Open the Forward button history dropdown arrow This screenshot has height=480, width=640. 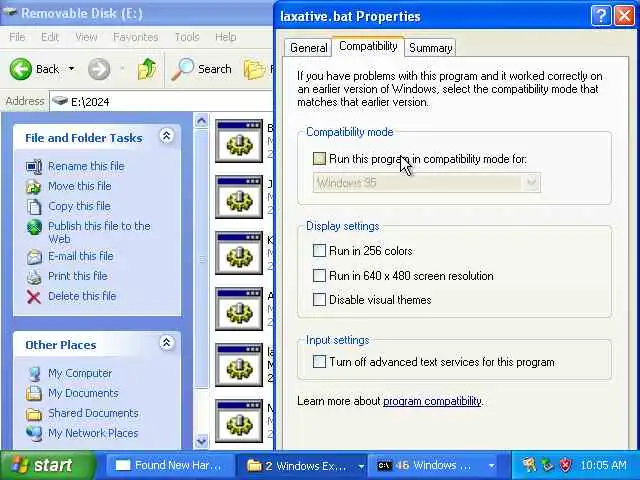tap(122, 69)
